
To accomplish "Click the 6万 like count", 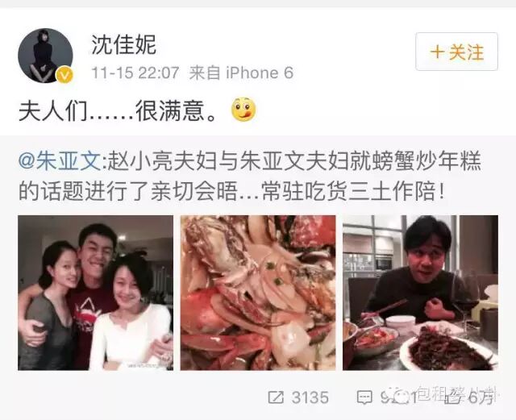I will (x=481, y=397).
